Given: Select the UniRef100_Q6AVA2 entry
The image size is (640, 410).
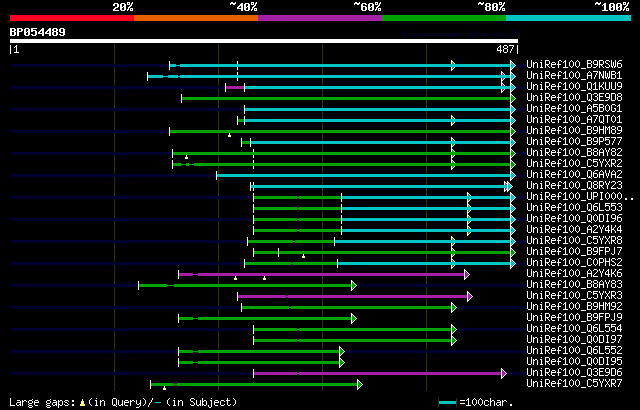Looking at the screenshot, I should (x=574, y=175).
